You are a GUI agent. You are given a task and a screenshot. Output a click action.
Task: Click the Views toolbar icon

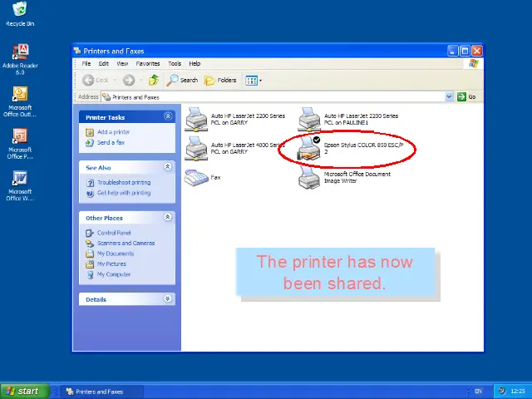pos(251,81)
